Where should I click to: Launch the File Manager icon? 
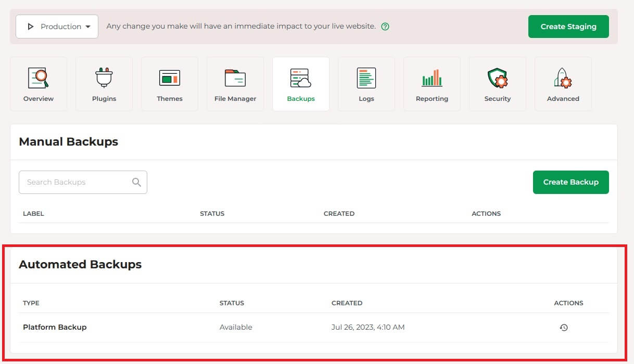click(x=235, y=79)
